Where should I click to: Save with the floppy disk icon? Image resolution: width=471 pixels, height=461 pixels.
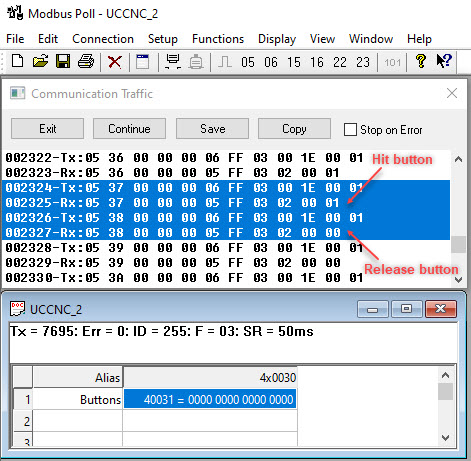[x=63, y=62]
